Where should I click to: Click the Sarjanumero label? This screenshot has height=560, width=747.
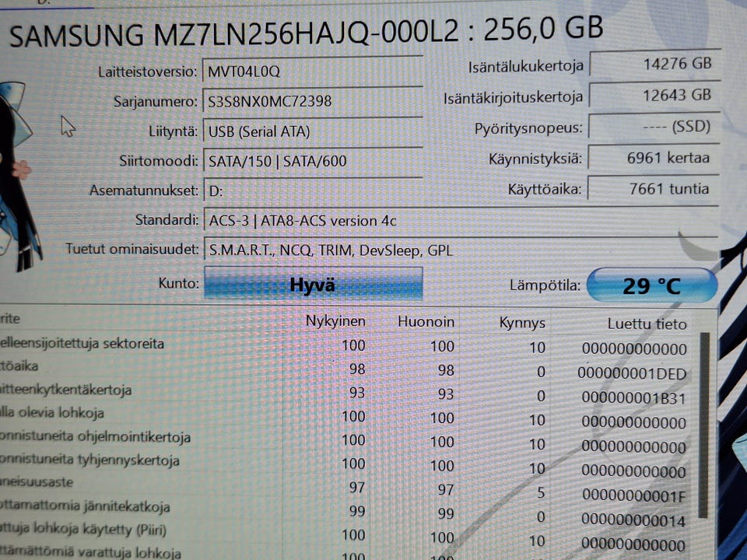[x=155, y=101]
